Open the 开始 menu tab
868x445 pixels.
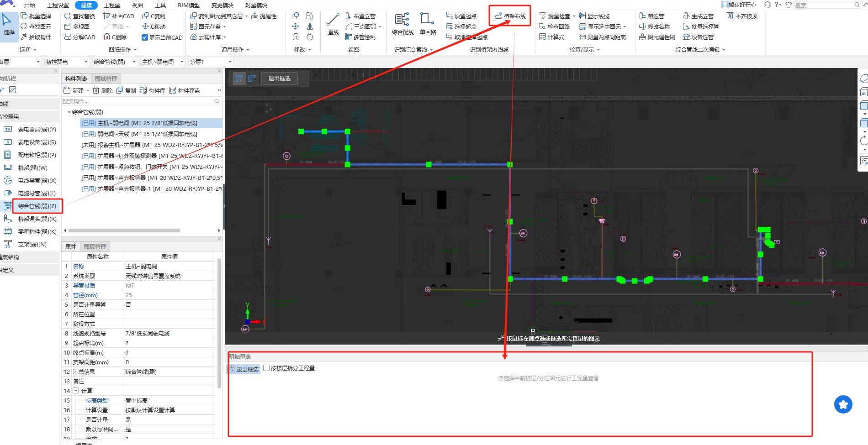30,5
